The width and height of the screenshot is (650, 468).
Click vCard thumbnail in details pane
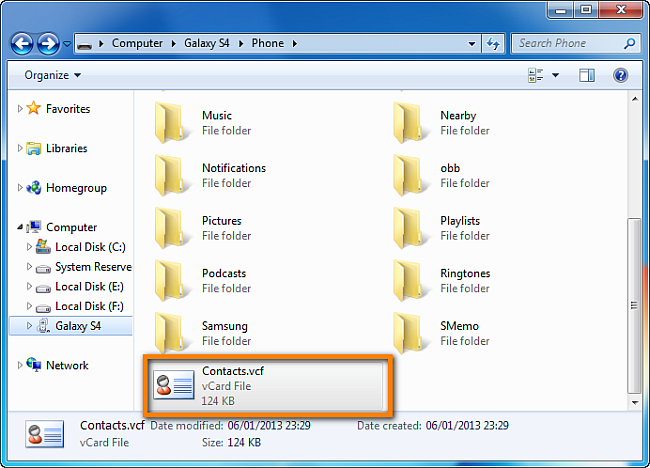point(44,434)
